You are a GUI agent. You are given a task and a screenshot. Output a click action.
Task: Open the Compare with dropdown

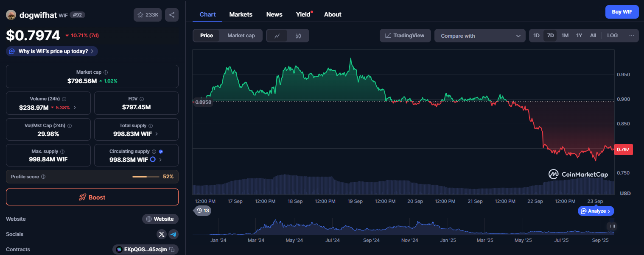click(480, 36)
